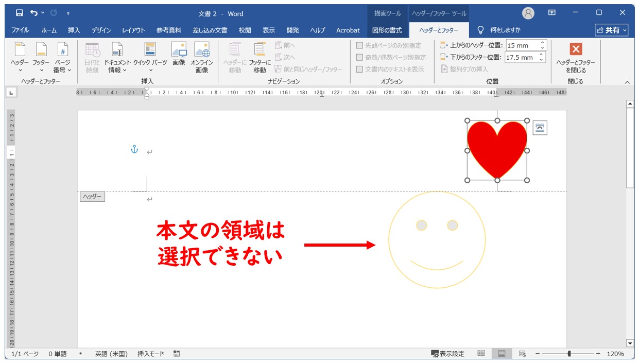The image size is (639, 364).
Task: Click フッターに移動 navigation button
Action: point(260,57)
